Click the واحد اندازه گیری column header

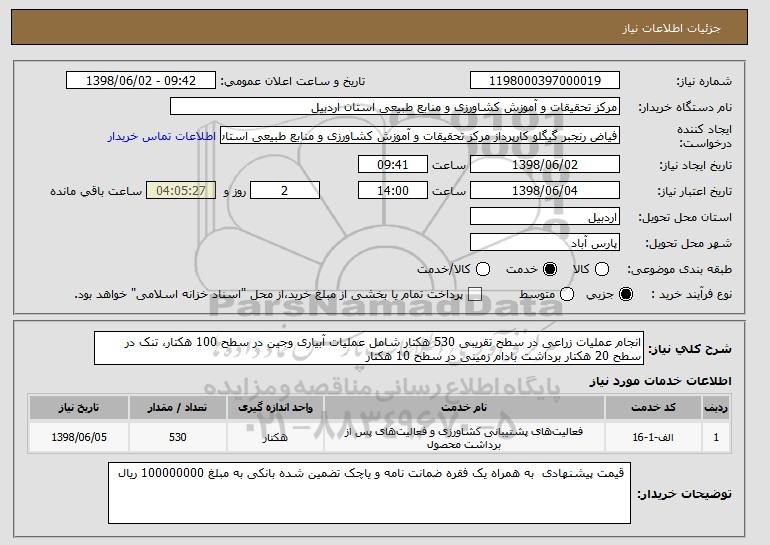click(275, 408)
